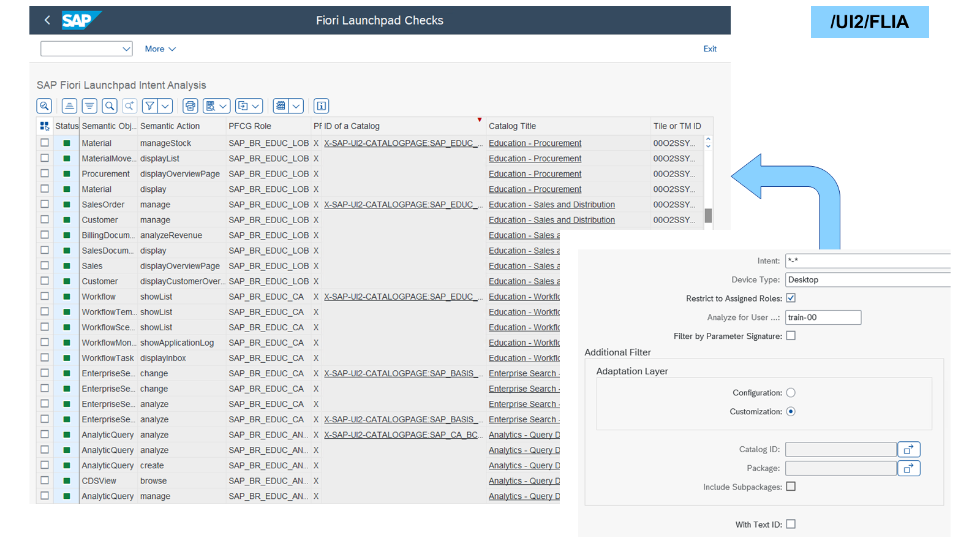This screenshot has width=980, height=543.
Task: Open the X-SAP-UI2-CATALOGPAGE:SAP_CA_BC catalog ID link
Action: [x=403, y=435]
